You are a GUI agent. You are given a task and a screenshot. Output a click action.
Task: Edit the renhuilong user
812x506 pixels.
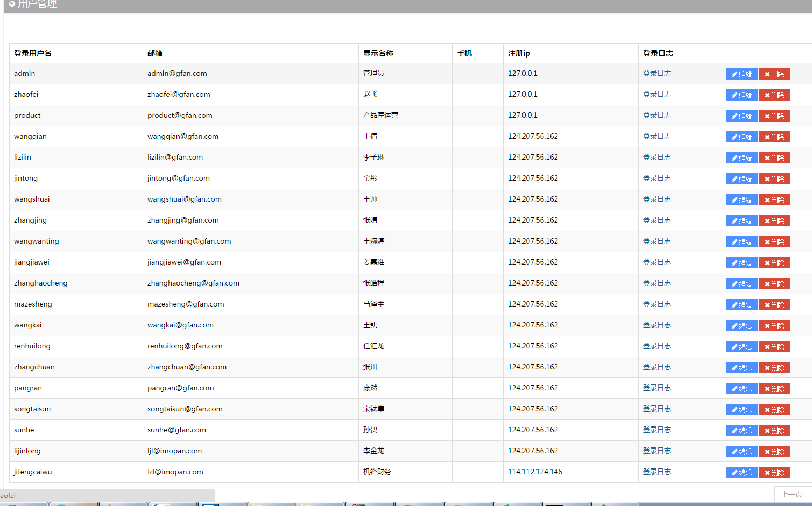742,347
